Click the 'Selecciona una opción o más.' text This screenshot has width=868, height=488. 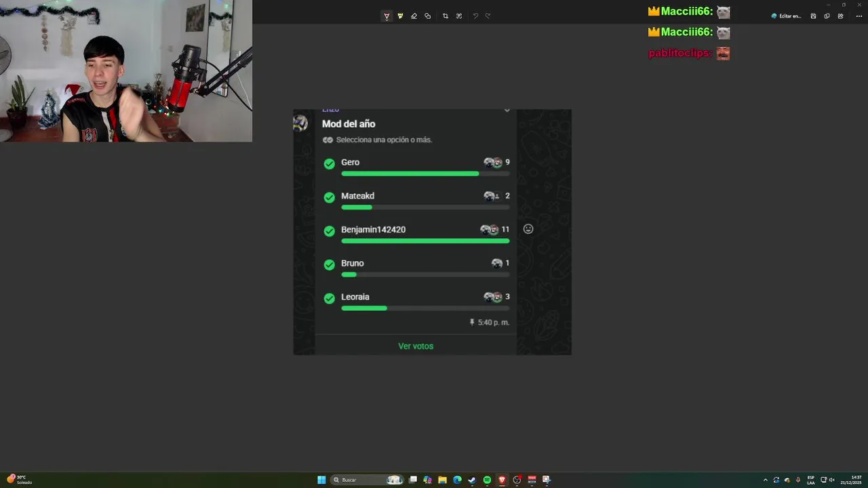click(384, 140)
